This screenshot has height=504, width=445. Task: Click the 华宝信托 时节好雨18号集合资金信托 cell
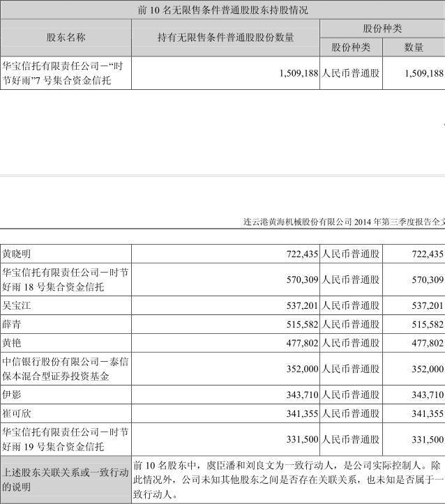coord(66,280)
